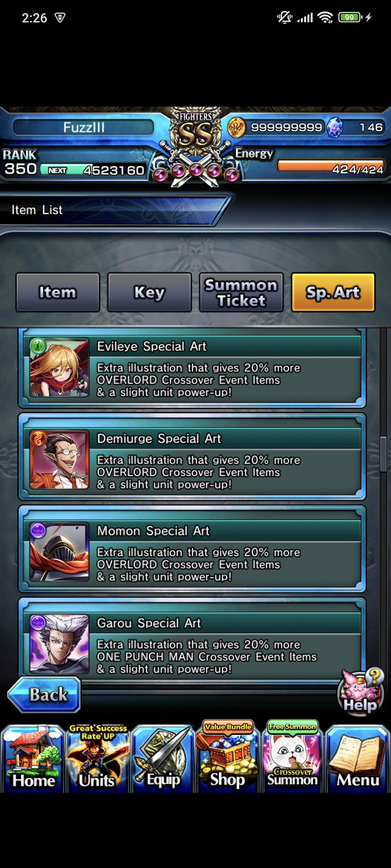Tap the gold coin currency icon
Screen dimensions: 391x868
point(236,127)
